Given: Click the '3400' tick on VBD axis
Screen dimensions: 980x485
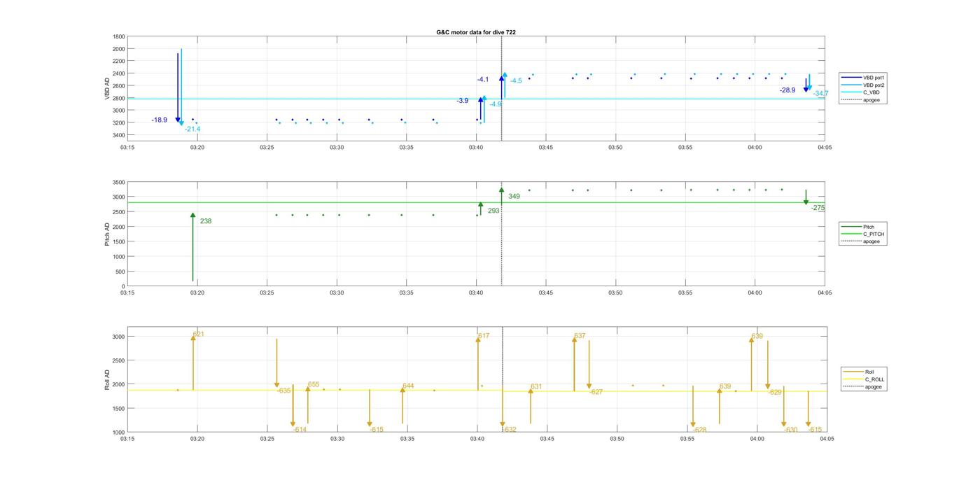Looking at the screenshot, I should 119,135.
